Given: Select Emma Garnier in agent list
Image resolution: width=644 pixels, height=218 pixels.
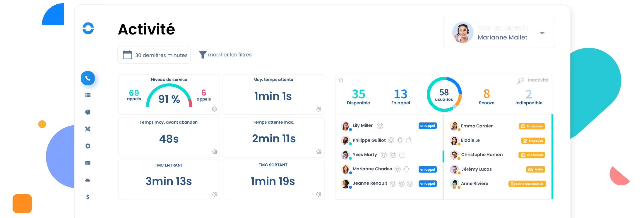Looking at the screenshot, I should pos(477,126).
